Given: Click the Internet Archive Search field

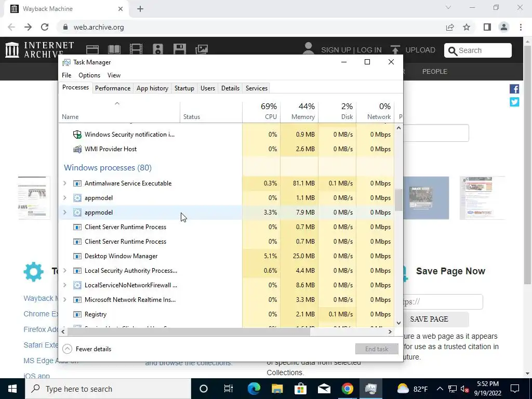Looking at the screenshot, I should 478,50.
